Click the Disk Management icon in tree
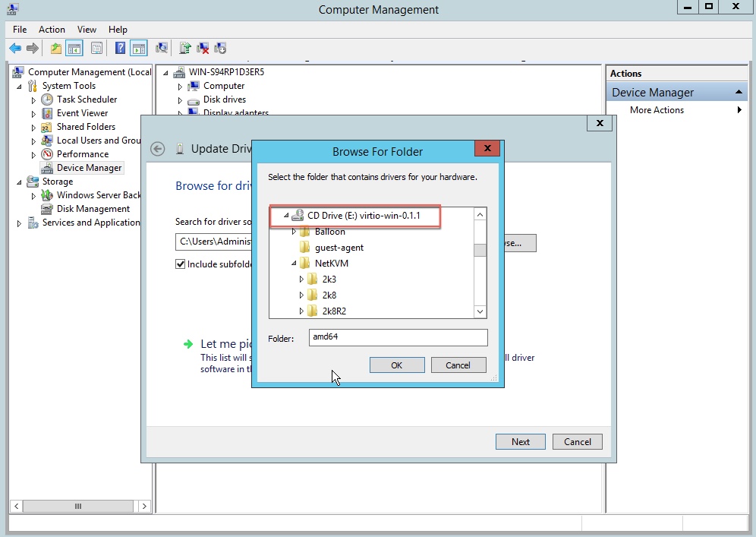This screenshot has width=756, height=537. point(47,209)
